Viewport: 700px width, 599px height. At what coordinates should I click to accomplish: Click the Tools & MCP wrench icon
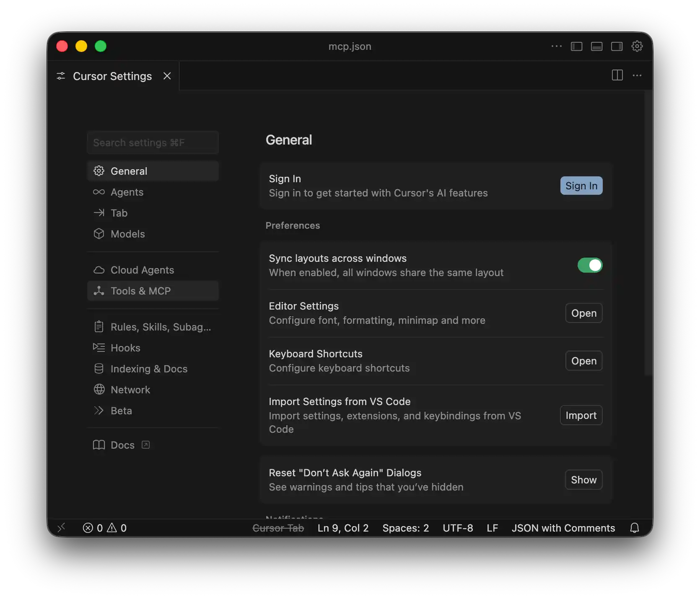tap(99, 291)
